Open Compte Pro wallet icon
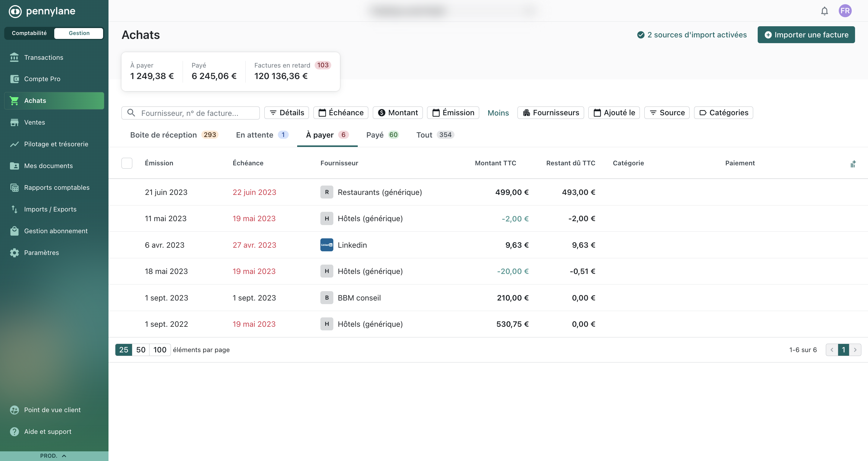 point(14,79)
